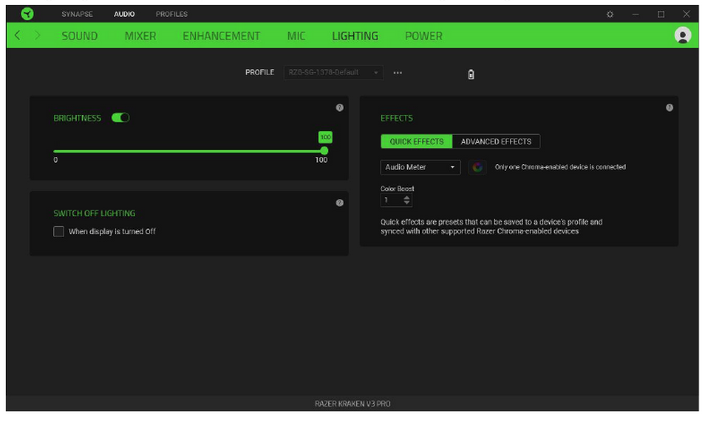Screen dimensions: 704x421
Task: Click the Chroma color wheel icon
Action: (477, 167)
